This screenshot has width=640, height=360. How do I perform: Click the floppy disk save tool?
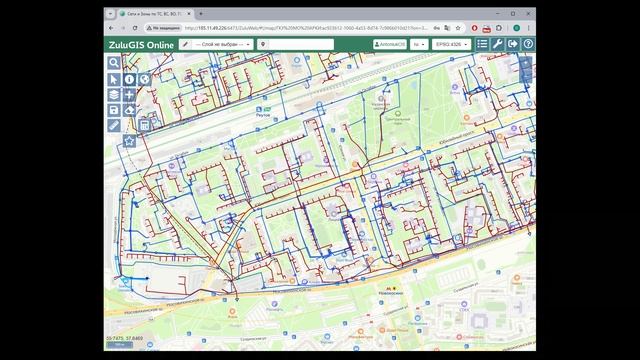click(x=114, y=110)
